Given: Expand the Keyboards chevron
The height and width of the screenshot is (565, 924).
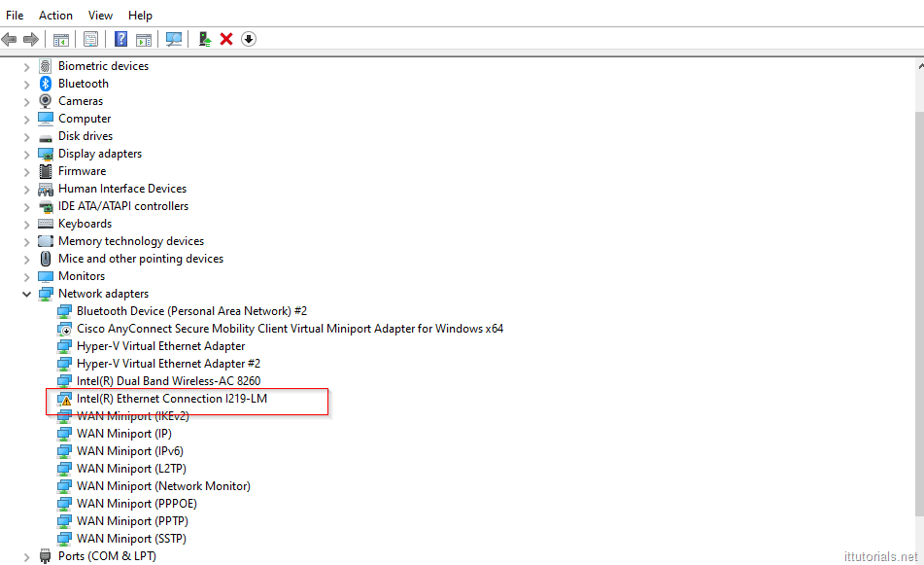Looking at the screenshot, I should click(26, 225).
